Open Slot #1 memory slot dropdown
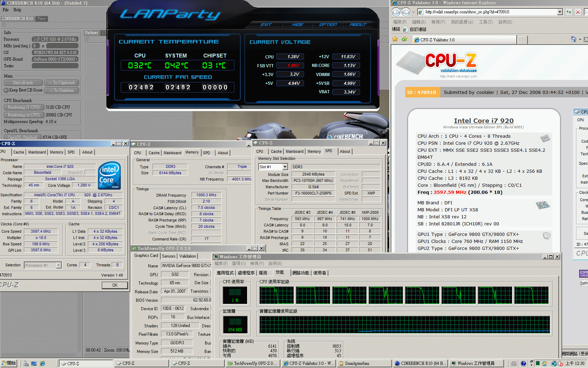The width and height of the screenshot is (588, 368). click(285, 167)
